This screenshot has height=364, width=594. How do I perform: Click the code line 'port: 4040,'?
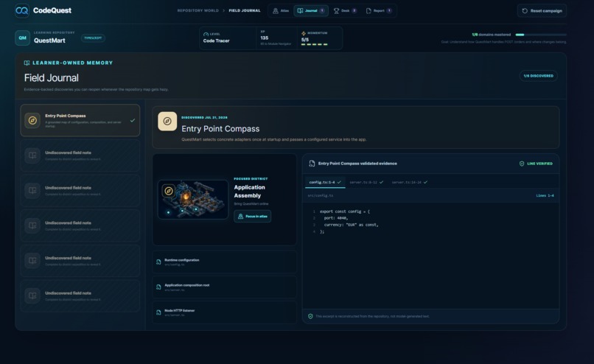coord(336,218)
